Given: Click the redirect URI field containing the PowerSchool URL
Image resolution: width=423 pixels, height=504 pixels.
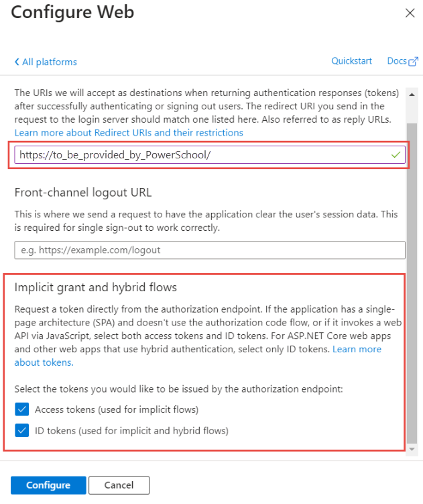Looking at the screenshot, I should tap(201, 155).
